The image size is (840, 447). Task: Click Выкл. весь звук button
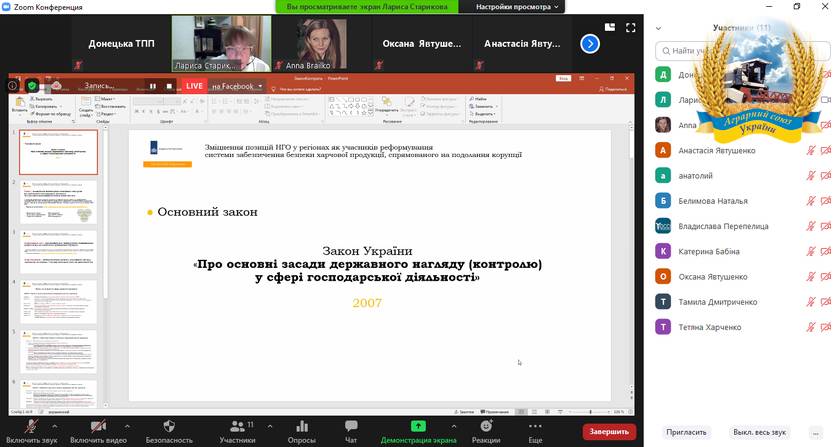pos(760,432)
